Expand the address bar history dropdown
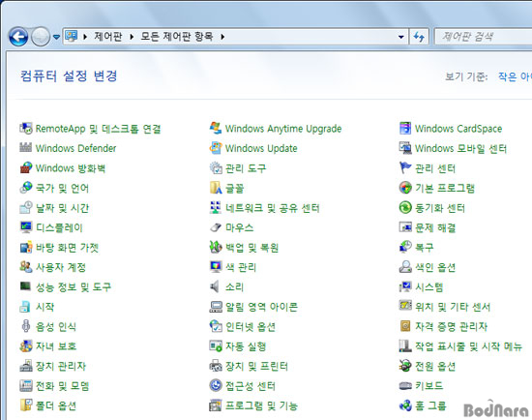The width and height of the screenshot is (532, 420). click(401, 37)
